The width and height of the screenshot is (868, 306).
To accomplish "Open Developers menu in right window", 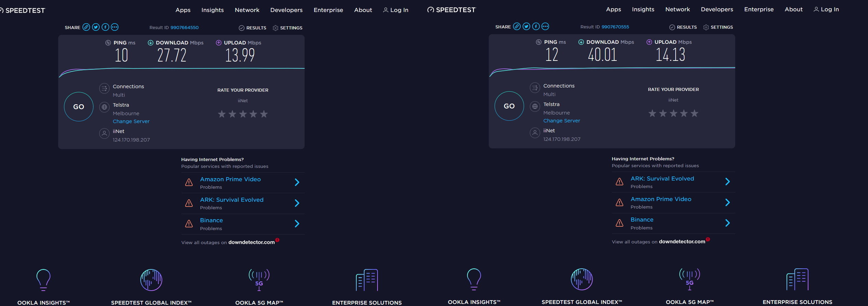I will (x=717, y=10).
